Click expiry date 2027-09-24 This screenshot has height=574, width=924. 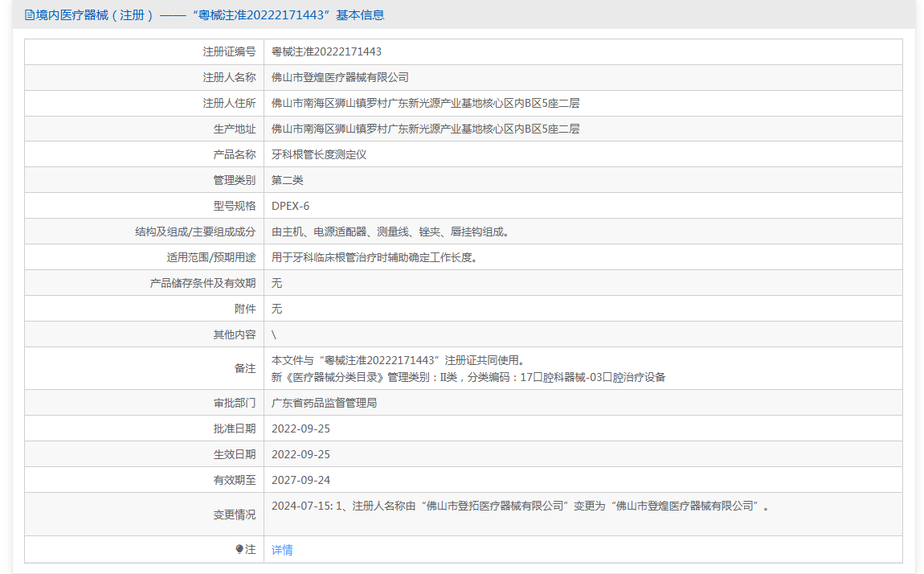coord(301,480)
